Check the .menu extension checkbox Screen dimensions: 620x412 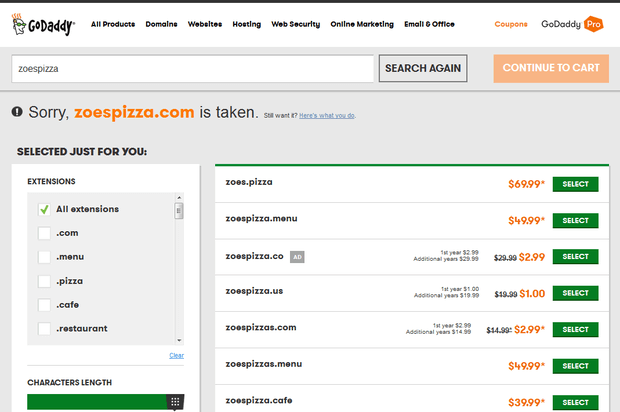(x=44, y=257)
